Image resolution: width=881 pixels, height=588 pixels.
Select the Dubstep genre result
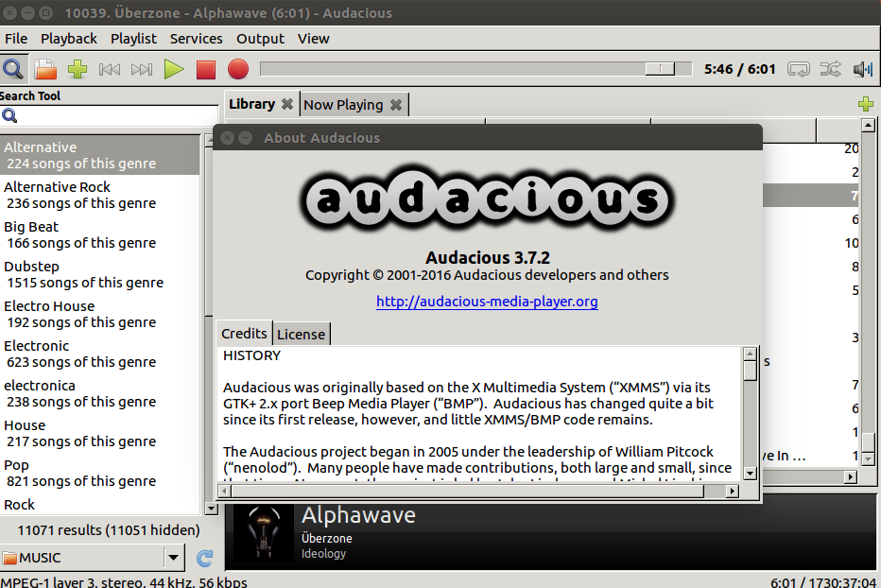99,274
